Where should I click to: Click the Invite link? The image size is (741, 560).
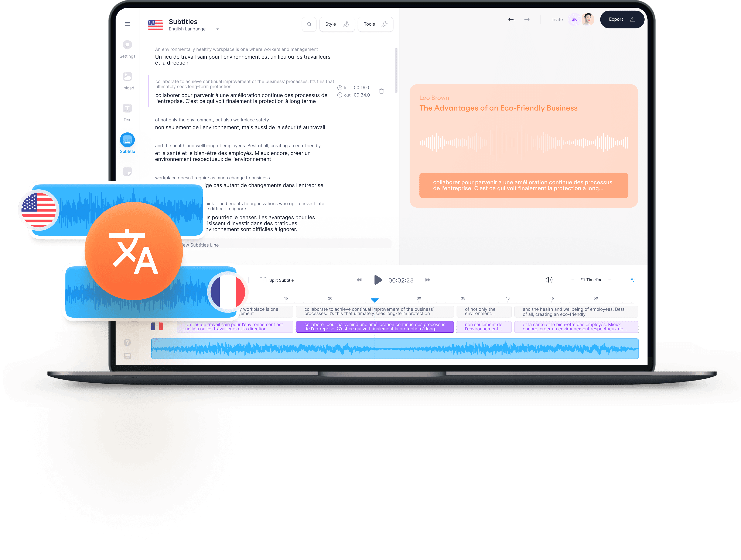pos(556,19)
